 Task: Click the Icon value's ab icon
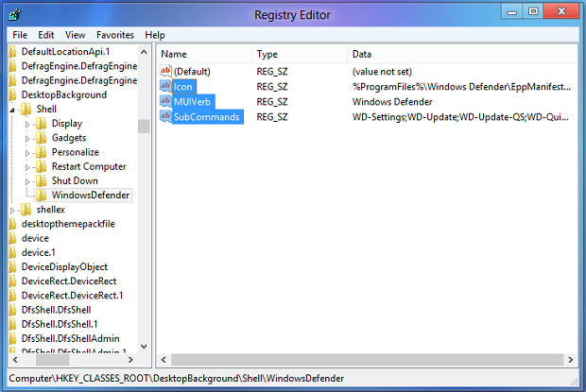click(165, 86)
